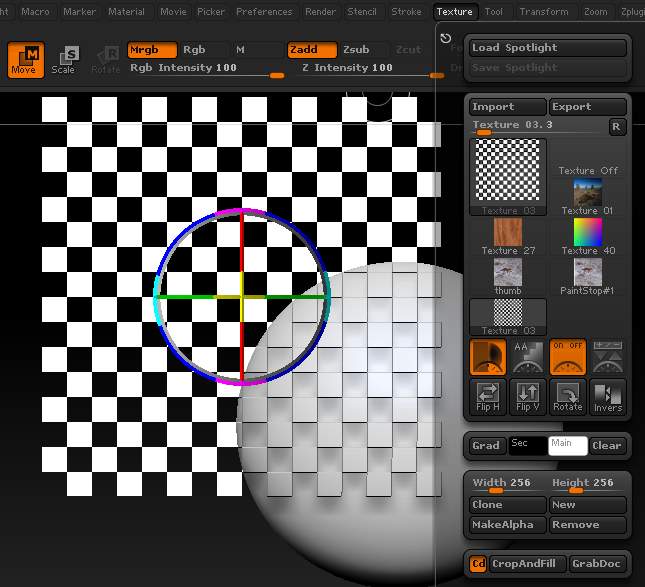Click the Import texture button
645x587 pixels.
coord(508,107)
